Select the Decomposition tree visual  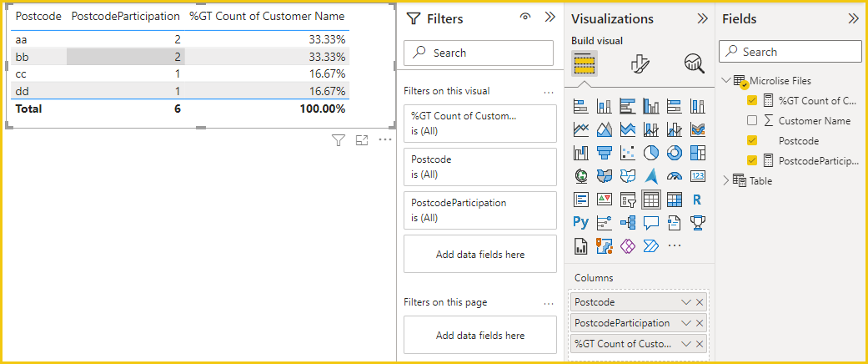pos(627,222)
